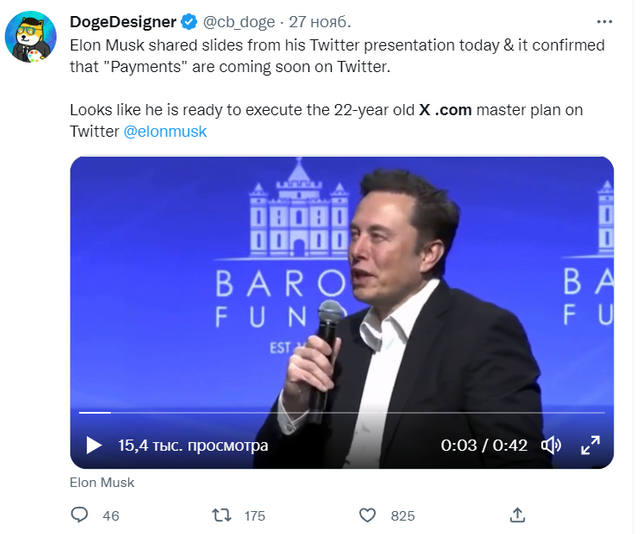The image size is (640, 534).
Task: Play the embedded video
Action: (93, 445)
